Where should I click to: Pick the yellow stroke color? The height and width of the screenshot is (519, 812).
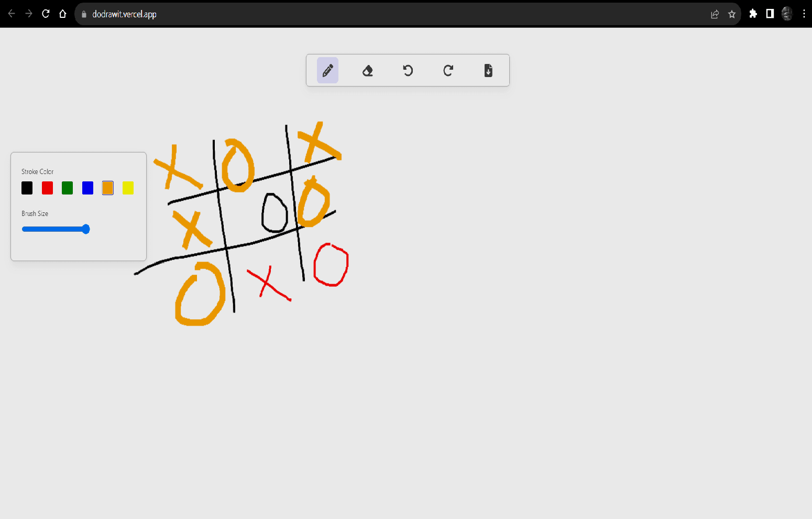click(x=128, y=188)
